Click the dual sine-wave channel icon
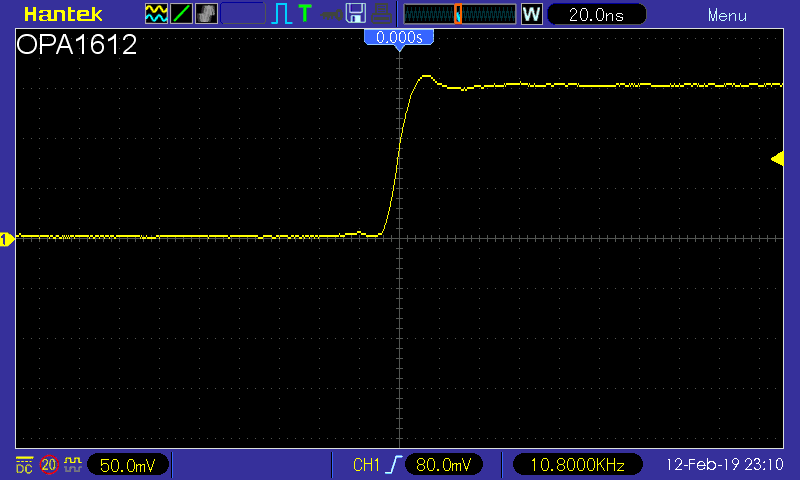 tap(156, 14)
